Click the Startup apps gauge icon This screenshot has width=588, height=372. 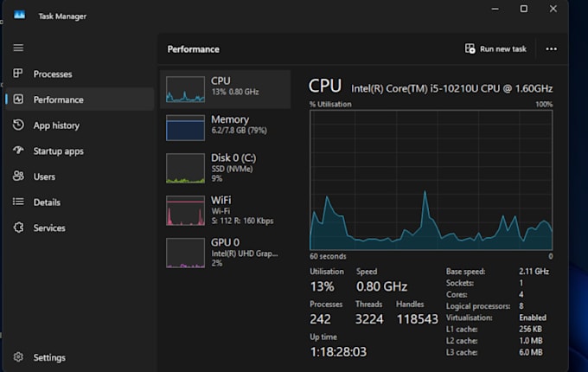click(18, 151)
